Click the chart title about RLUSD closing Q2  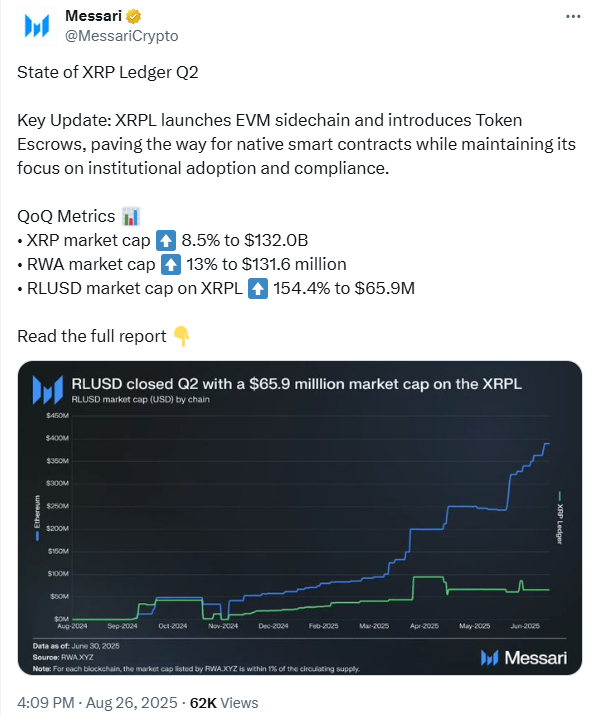[297, 383]
